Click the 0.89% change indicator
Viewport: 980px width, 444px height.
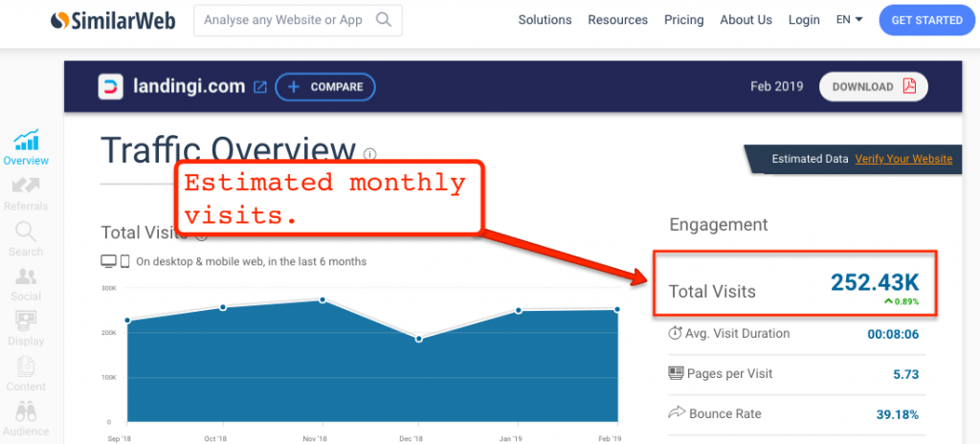(902, 301)
